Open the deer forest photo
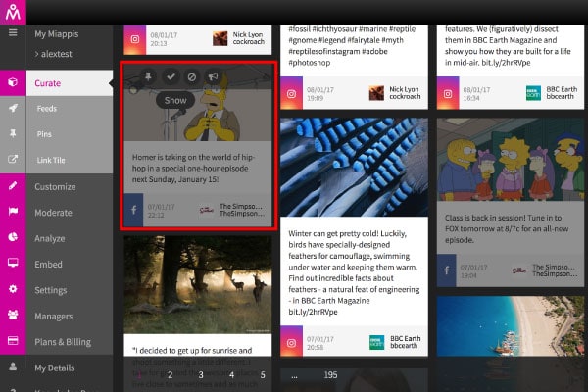Viewport: 588px width, 392px height. pyautogui.click(x=198, y=284)
